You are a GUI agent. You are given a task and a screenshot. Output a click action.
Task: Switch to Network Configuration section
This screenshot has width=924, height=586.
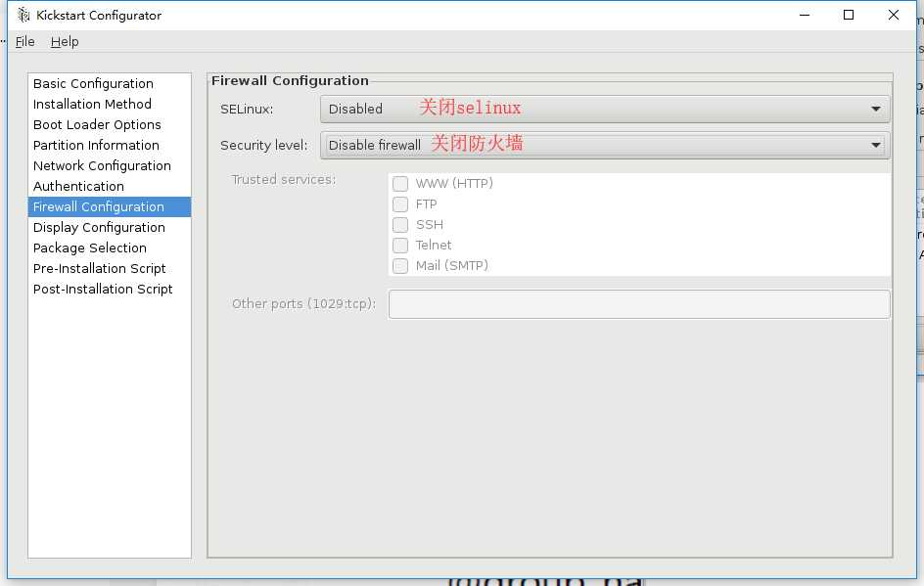(110, 166)
